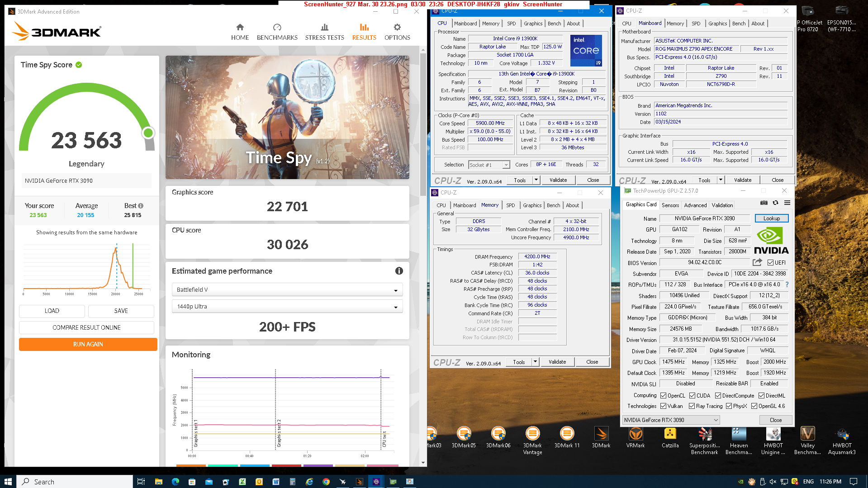Toggle the Ray Tracing checkbox in GPU-Z

click(x=692, y=406)
